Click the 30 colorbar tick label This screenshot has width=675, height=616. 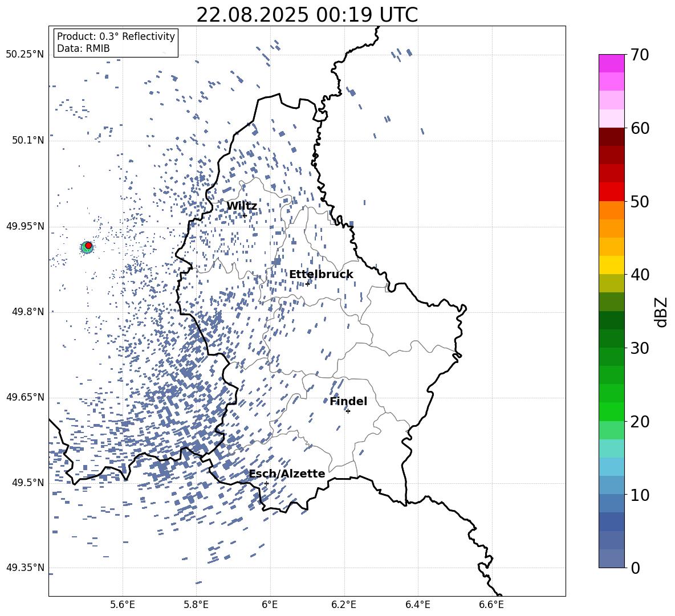[x=640, y=348]
